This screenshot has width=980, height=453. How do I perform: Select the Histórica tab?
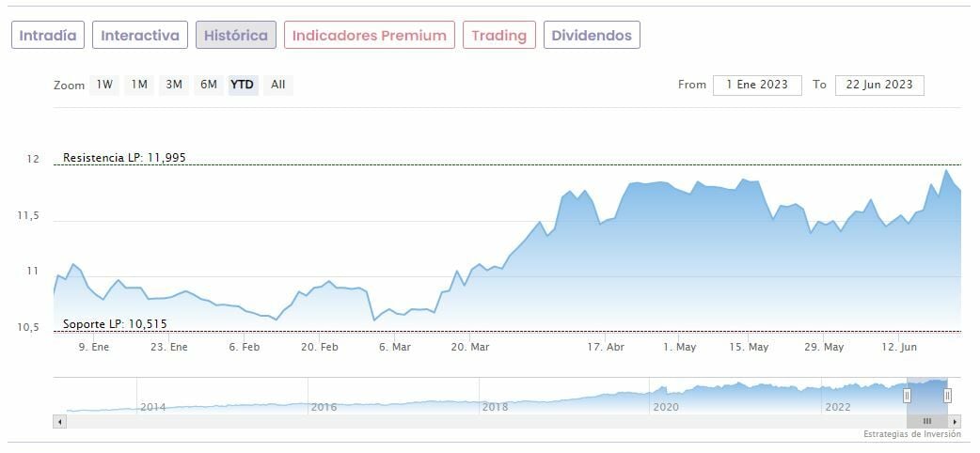pyautogui.click(x=236, y=36)
